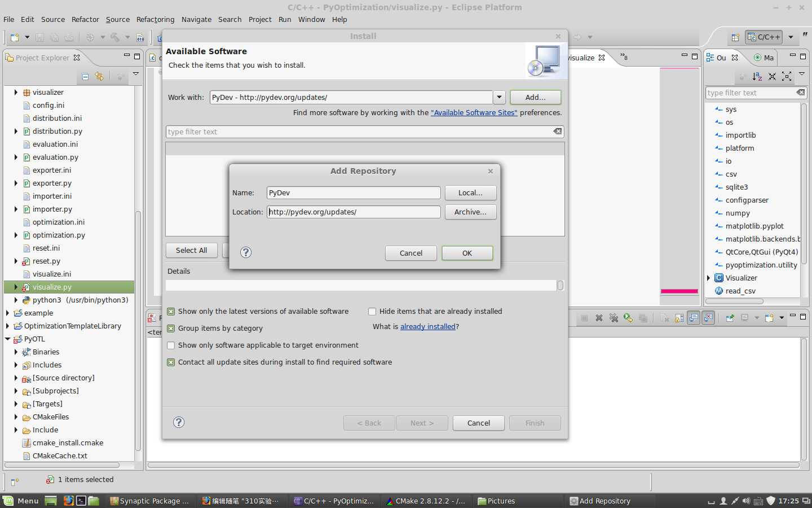Open Firefox from taskbar launcher
812x508 pixels.
[68, 501]
